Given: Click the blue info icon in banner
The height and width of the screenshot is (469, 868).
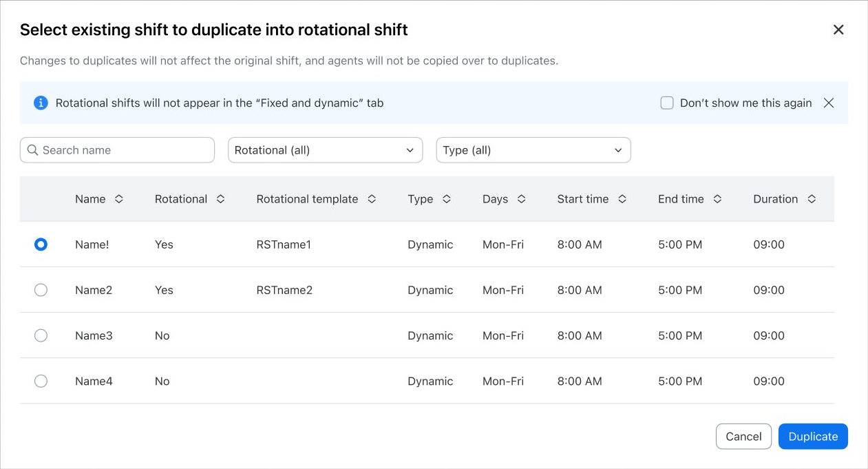Looking at the screenshot, I should click(41, 103).
